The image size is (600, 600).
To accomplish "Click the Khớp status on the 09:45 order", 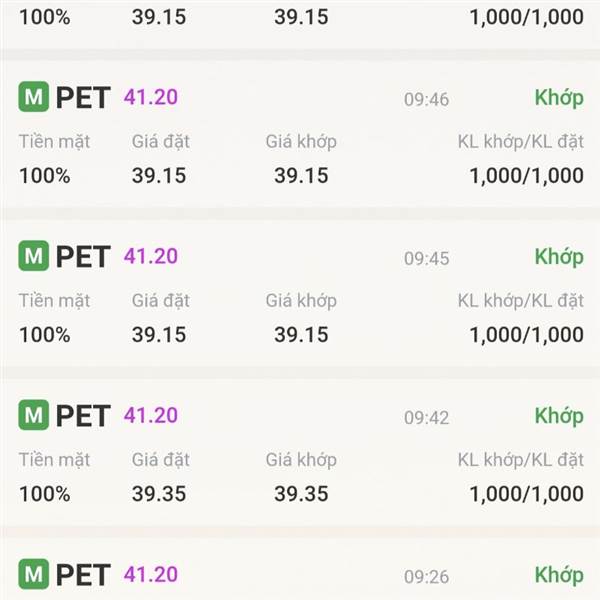I will 558,256.
